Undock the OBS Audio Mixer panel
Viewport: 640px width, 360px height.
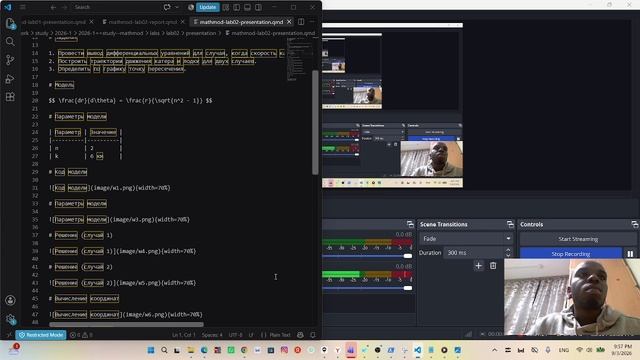410,224
